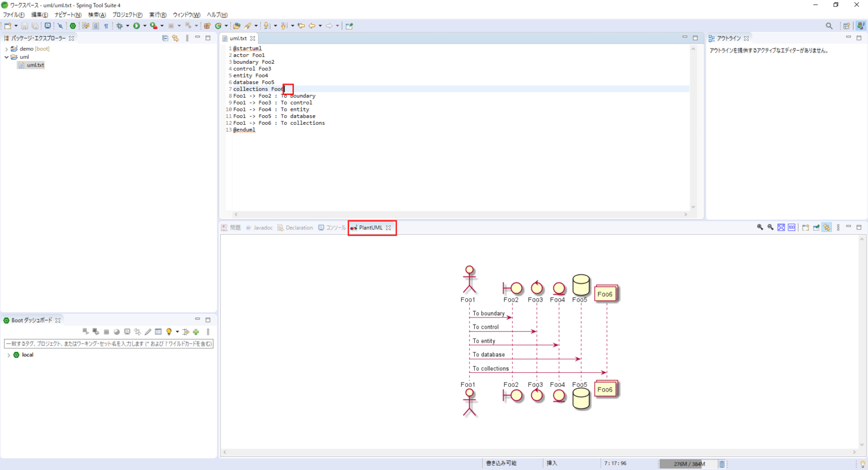868x470 pixels.
Task: Zoom out of the PlantUML diagram
Action: (770, 227)
